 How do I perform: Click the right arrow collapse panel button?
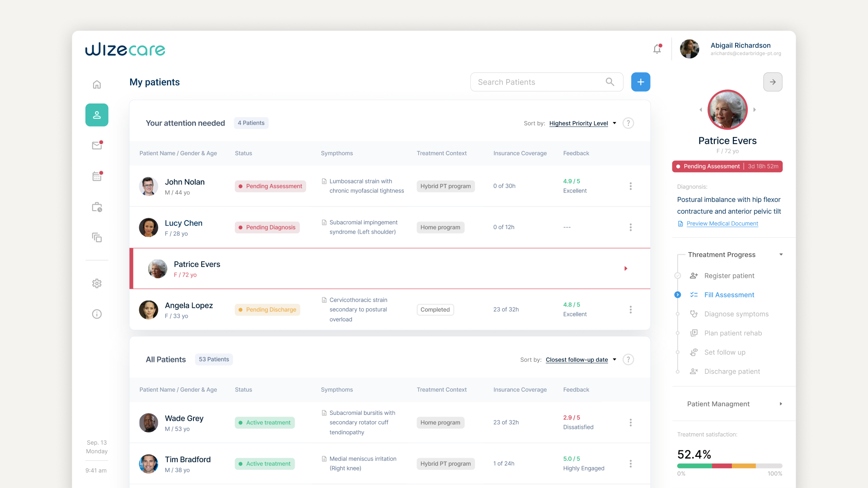(x=773, y=82)
